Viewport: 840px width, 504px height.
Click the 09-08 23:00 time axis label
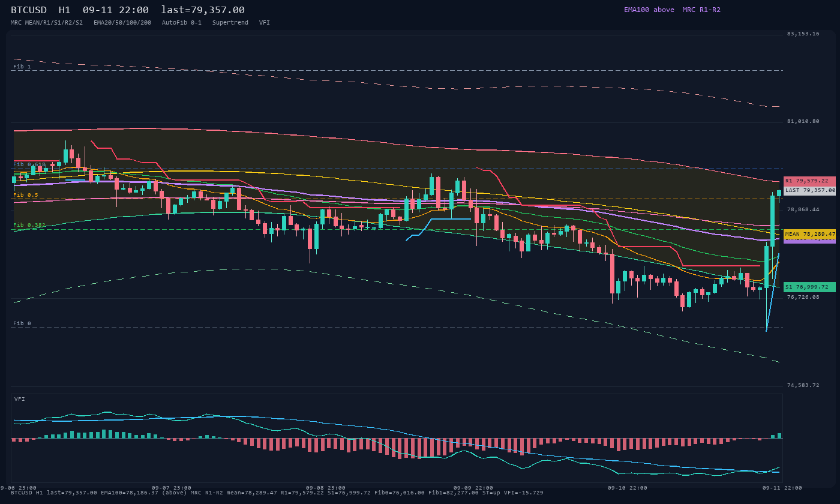(x=326, y=488)
